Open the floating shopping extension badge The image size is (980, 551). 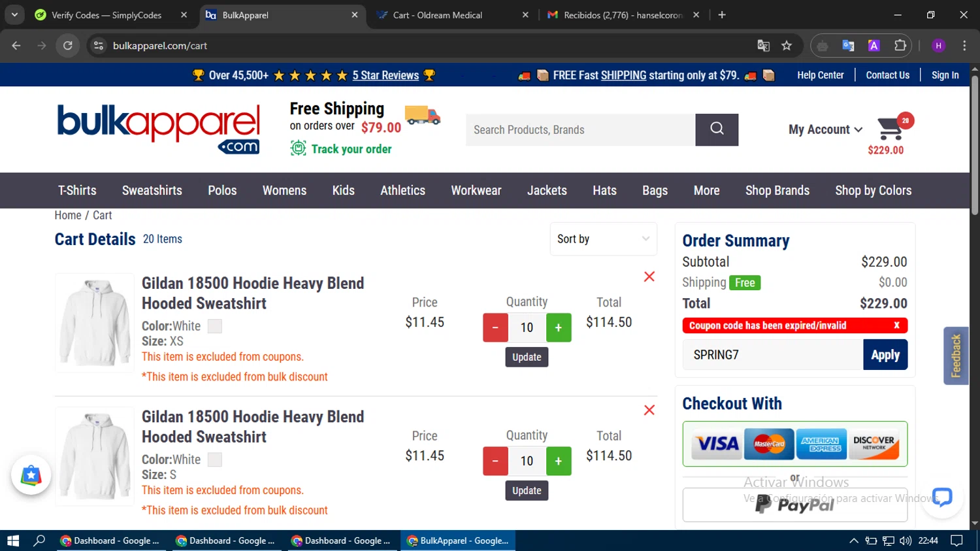point(31,475)
